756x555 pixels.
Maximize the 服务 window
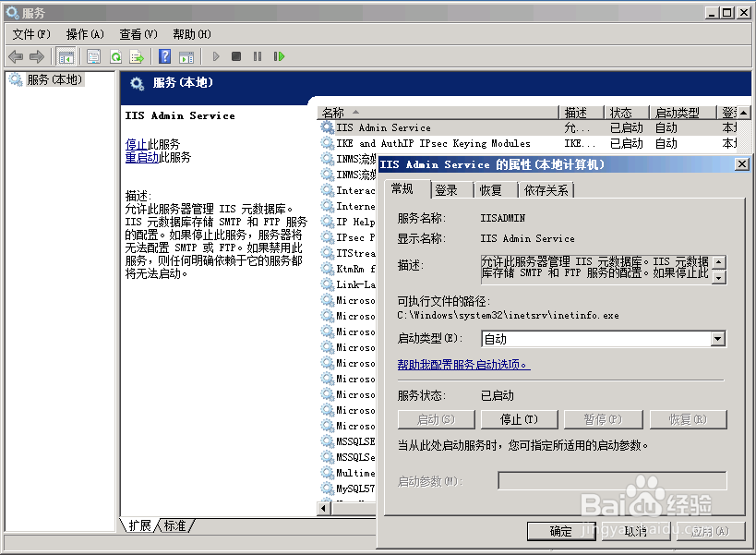pos(727,13)
